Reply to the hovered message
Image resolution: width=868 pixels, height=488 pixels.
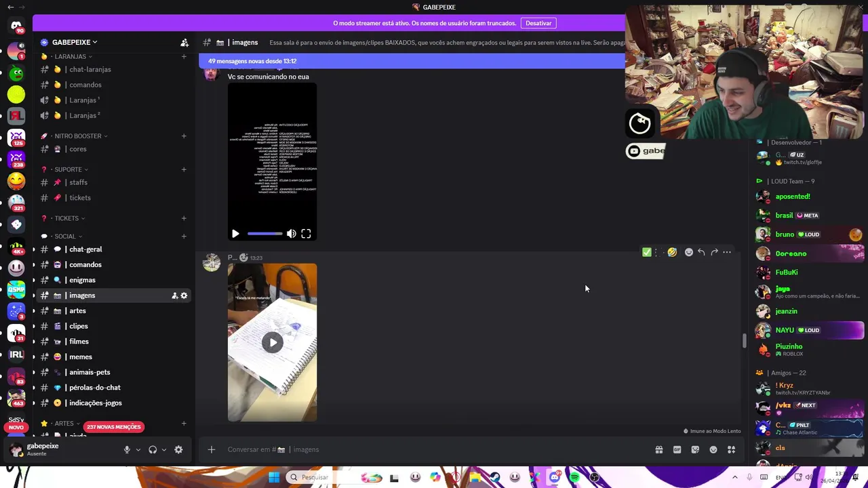(x=701, y=252)
